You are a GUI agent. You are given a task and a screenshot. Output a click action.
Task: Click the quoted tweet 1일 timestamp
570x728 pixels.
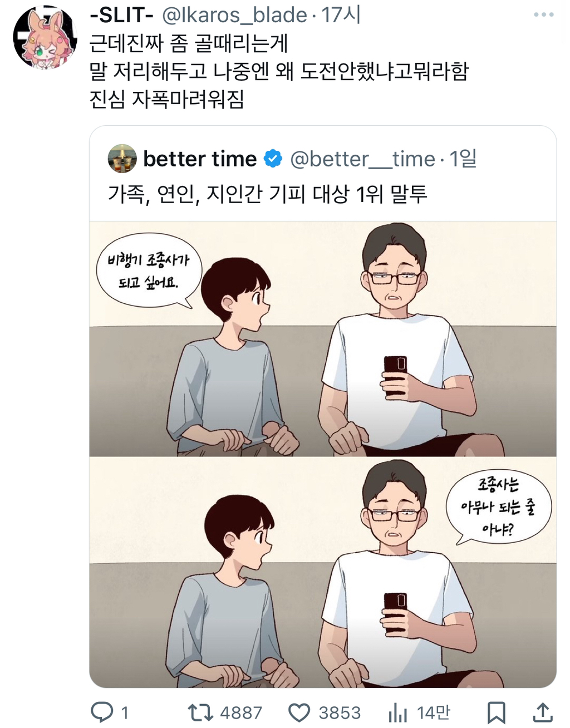463,159
